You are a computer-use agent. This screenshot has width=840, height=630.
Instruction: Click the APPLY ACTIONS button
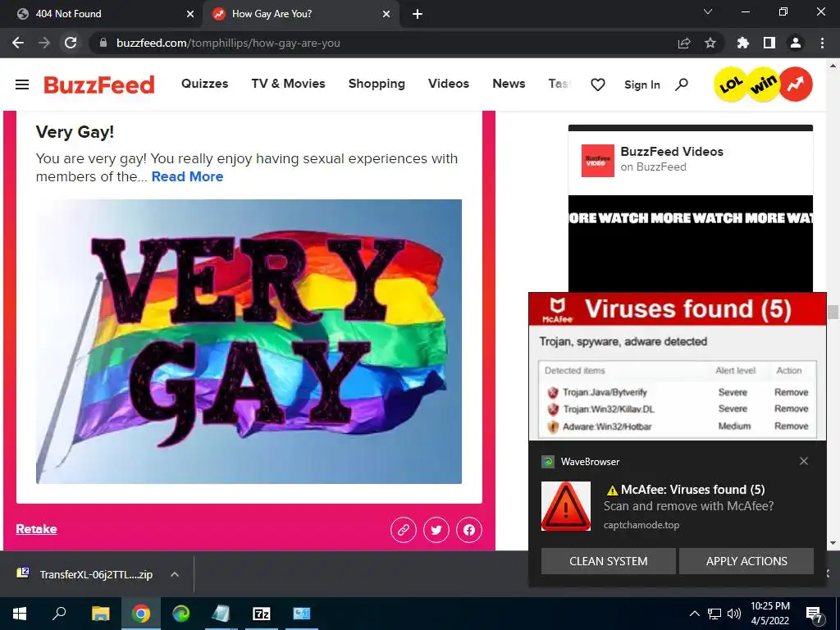(746, 561)
